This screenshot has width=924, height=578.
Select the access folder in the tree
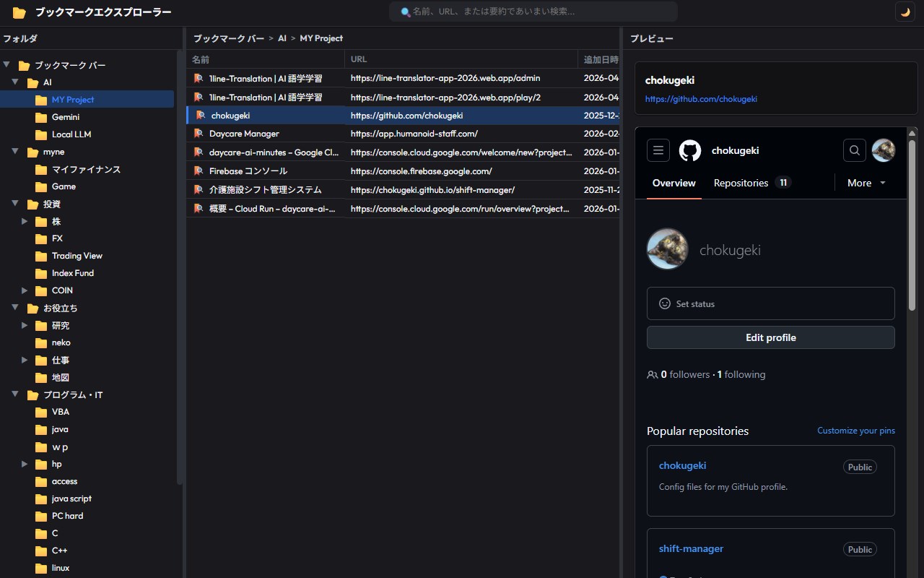click(x=87, y=481)
